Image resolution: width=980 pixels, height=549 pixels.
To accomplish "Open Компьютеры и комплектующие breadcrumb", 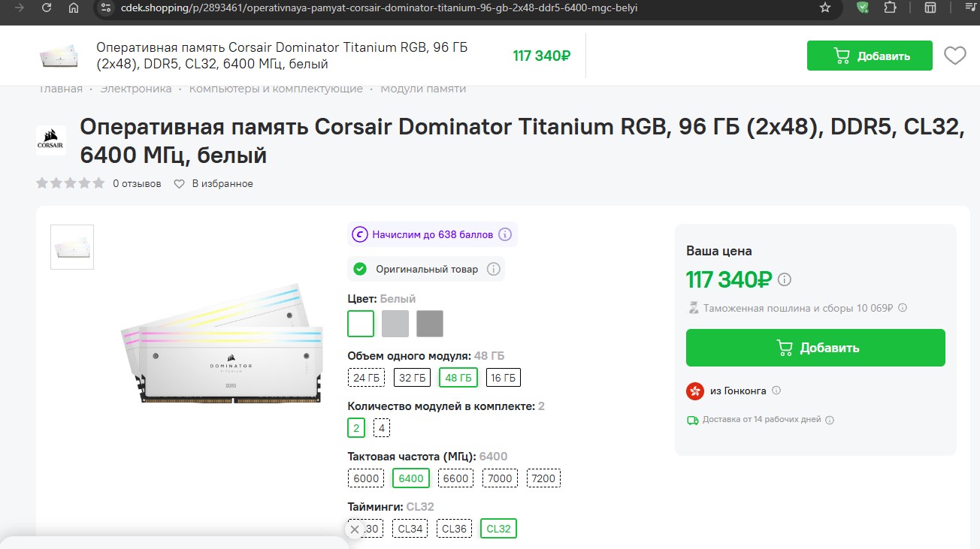I will pyautogui.click(x=276, y=89).
